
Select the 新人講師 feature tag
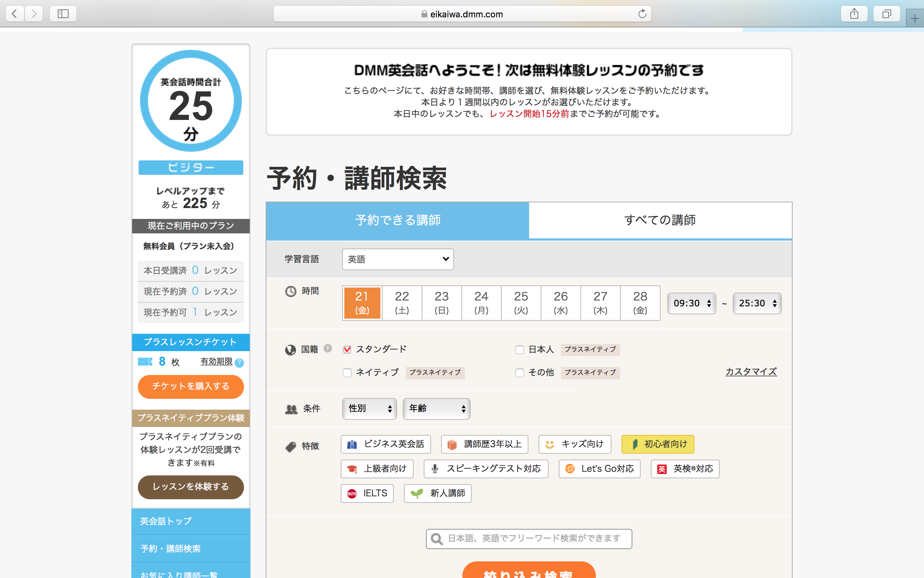click(437, 493)
